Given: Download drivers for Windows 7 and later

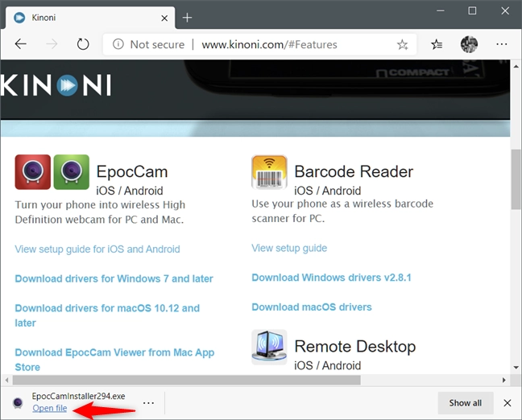Looking at the screenshot, I should 114,278.
